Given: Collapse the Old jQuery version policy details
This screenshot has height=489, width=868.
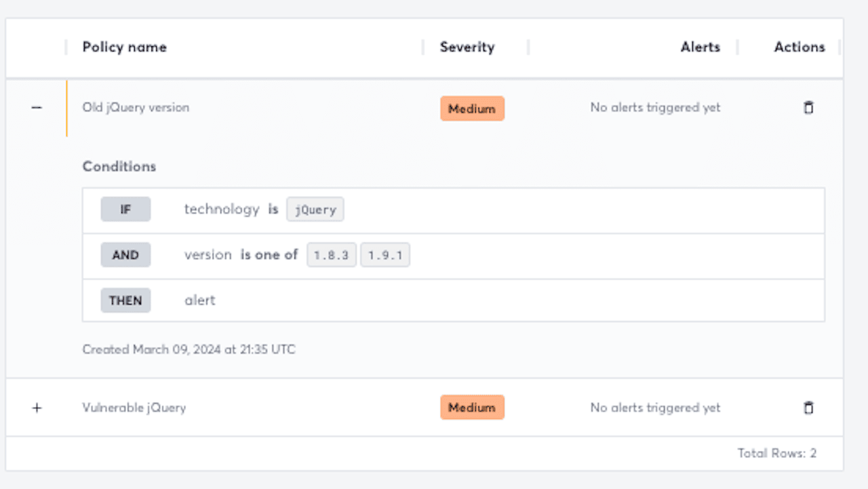Looking at the screenshot, I should tap(37, 107).
